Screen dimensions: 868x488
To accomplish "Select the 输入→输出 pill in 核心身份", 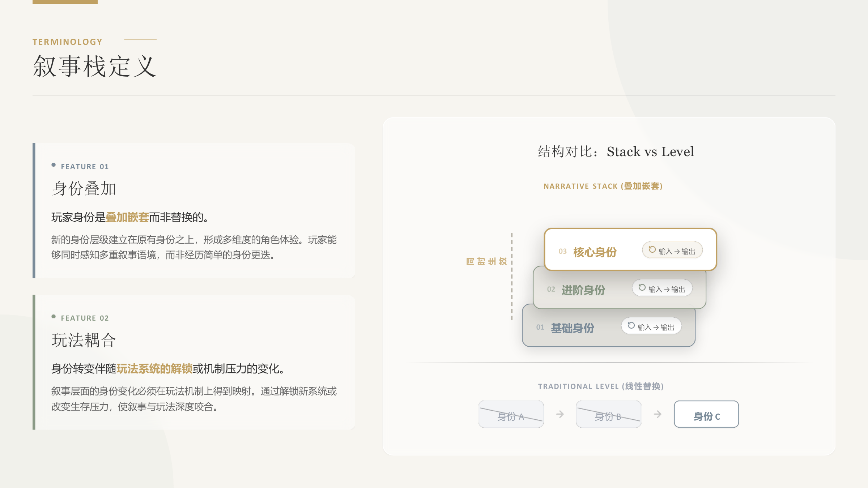I will coord(672,250).
